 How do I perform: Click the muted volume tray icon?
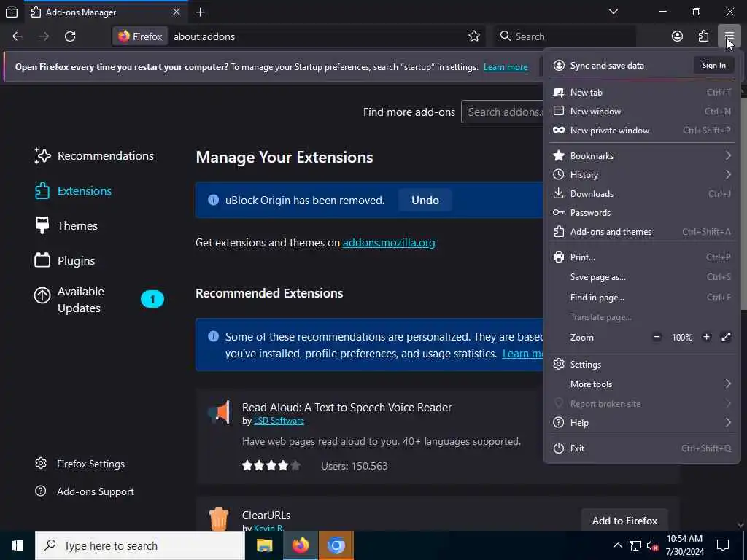coord(652,545)
